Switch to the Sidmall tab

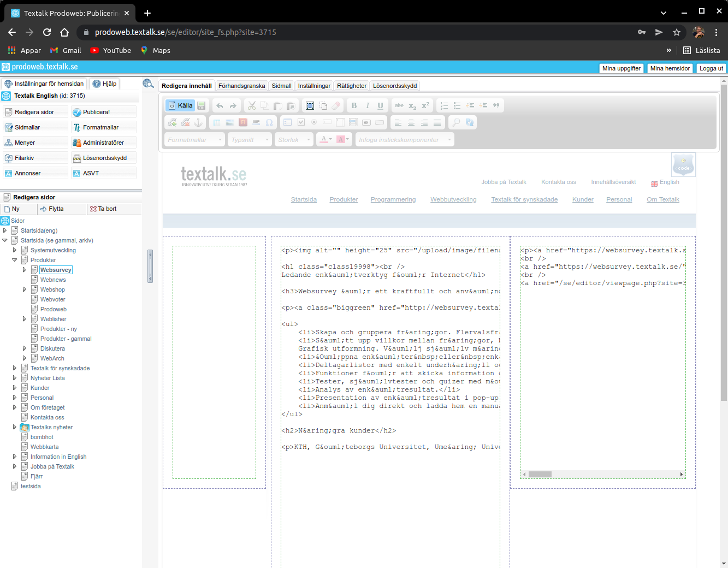(x=282, y=86)
